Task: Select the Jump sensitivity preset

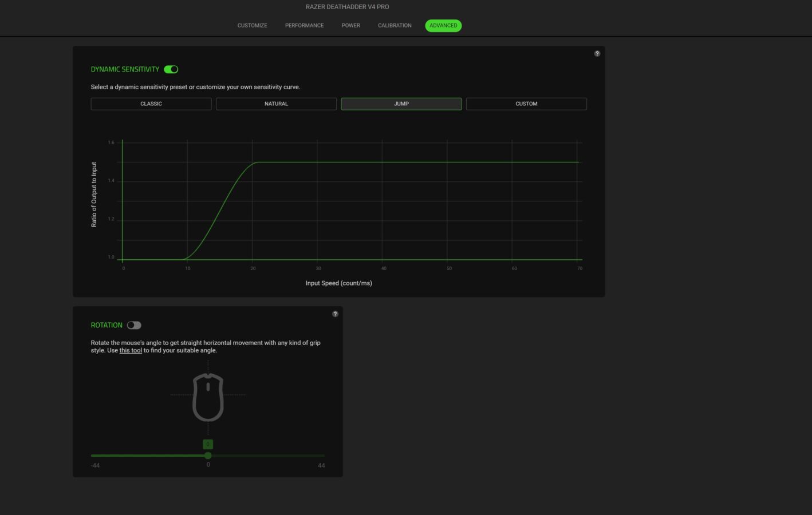Action: click(x=401, y=104)
